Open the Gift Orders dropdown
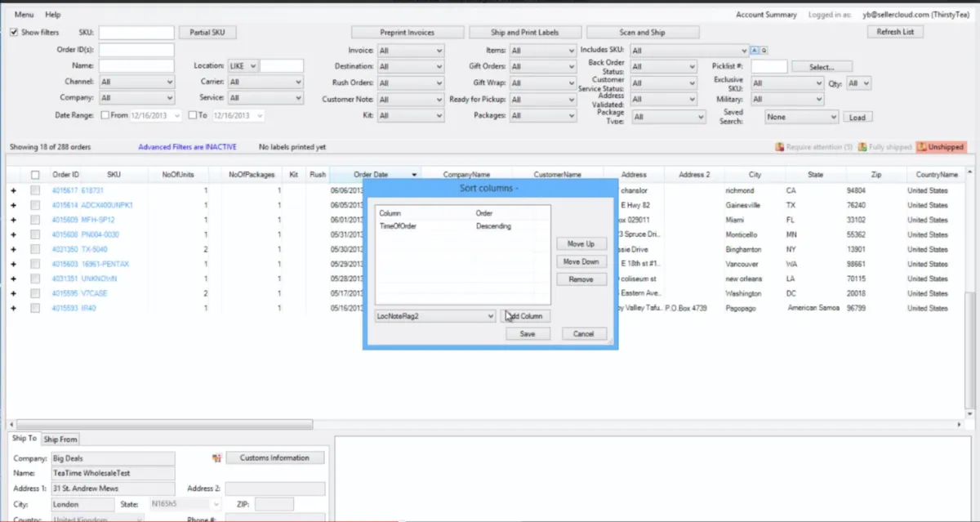The image size is (980, 522). click(542, 66)
